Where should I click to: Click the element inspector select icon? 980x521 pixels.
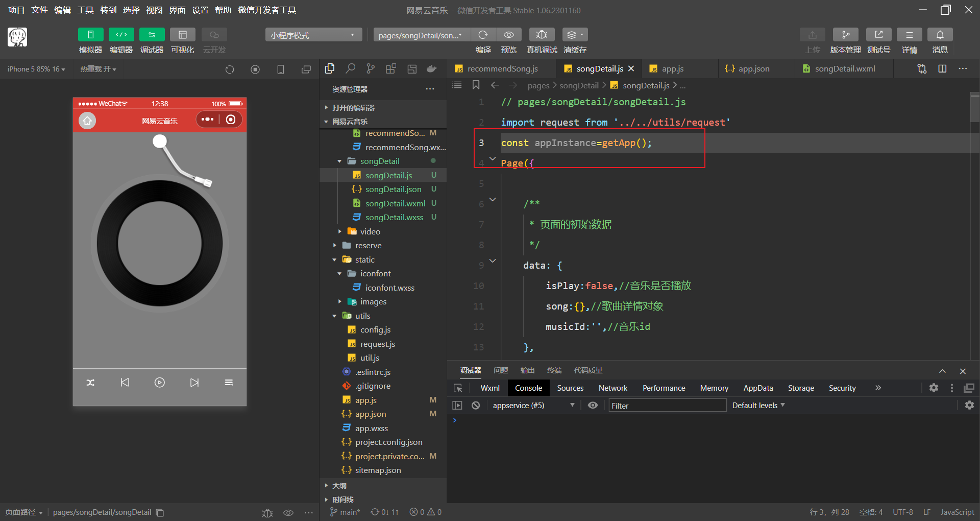click(458, 388)
